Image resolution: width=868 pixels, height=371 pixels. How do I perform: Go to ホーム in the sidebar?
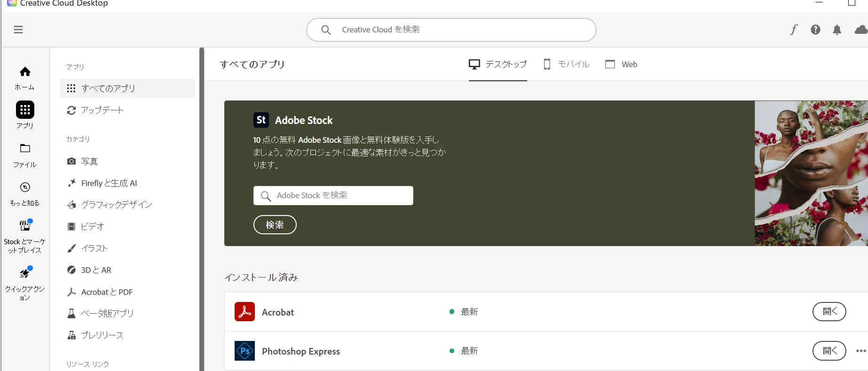(25, 78)
